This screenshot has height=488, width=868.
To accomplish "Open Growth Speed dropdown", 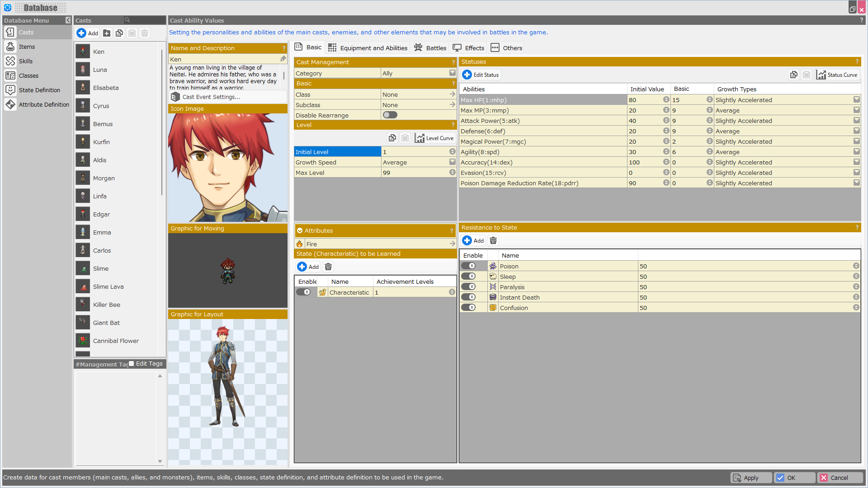I will pos(452,162).
